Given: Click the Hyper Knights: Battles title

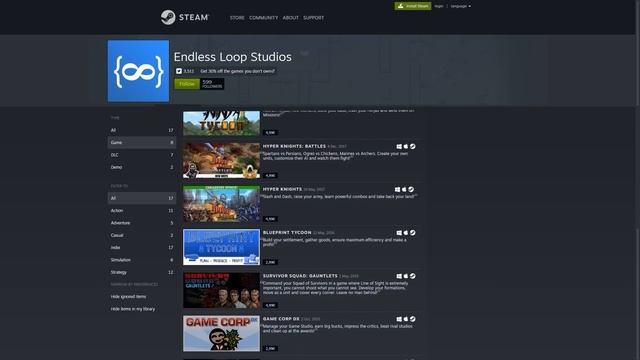Looking at the screenshot, I should 294,146.
